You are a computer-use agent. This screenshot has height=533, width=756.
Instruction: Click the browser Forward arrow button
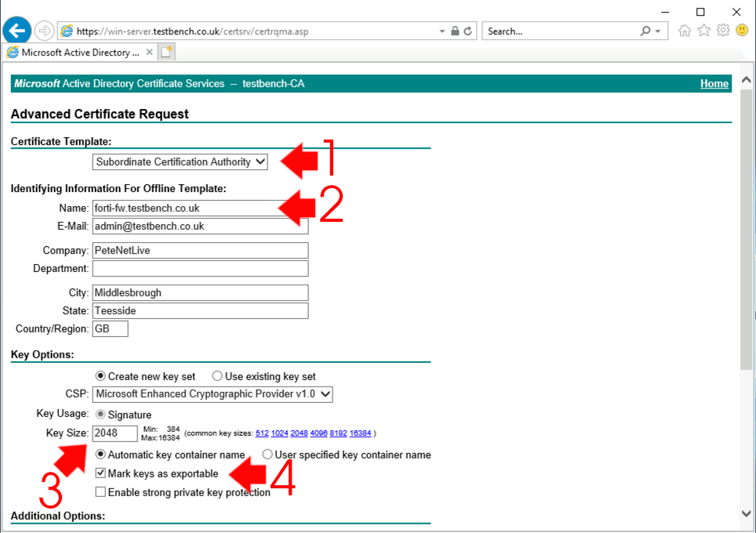click(45, 31)
